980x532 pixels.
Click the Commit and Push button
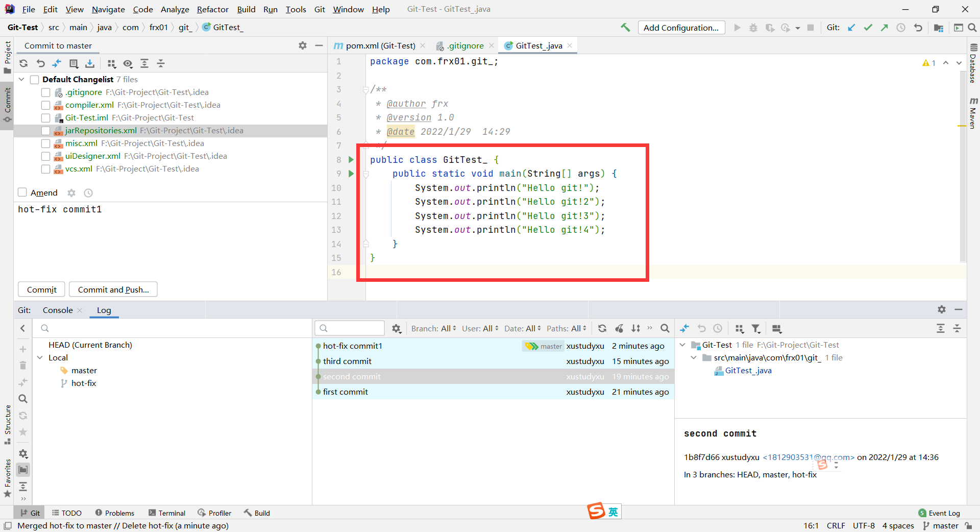(x=113, y=289)
